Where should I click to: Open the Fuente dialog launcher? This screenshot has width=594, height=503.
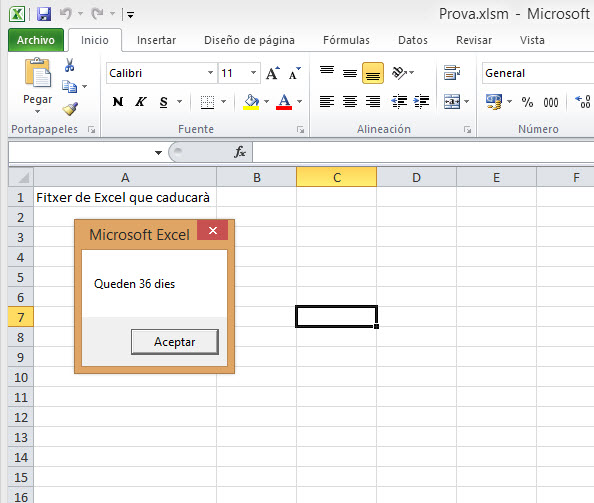(300, 130)
